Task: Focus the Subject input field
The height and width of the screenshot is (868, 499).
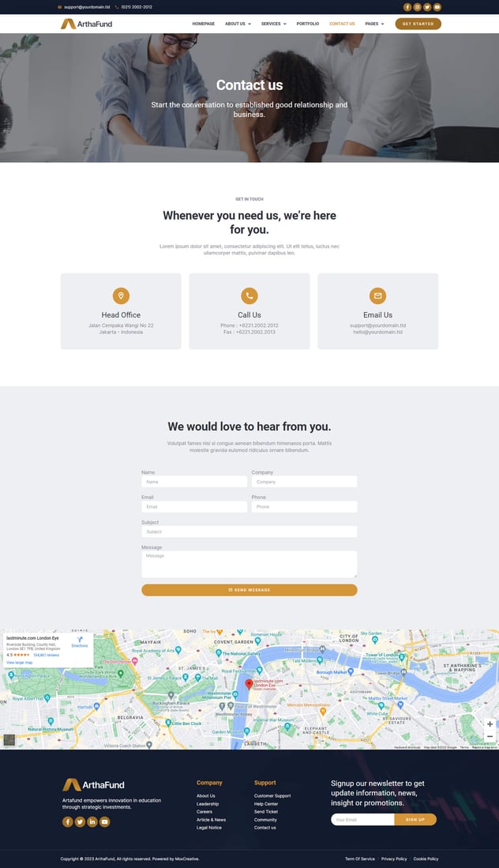Action: coord(249,532)
